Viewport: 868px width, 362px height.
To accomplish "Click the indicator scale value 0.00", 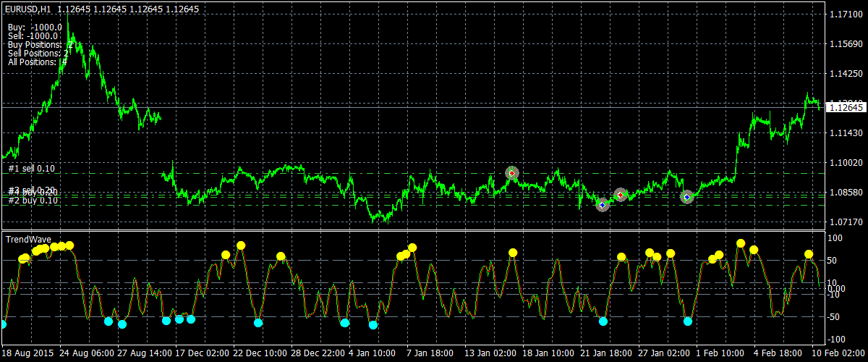I will [x=838, y=288].
